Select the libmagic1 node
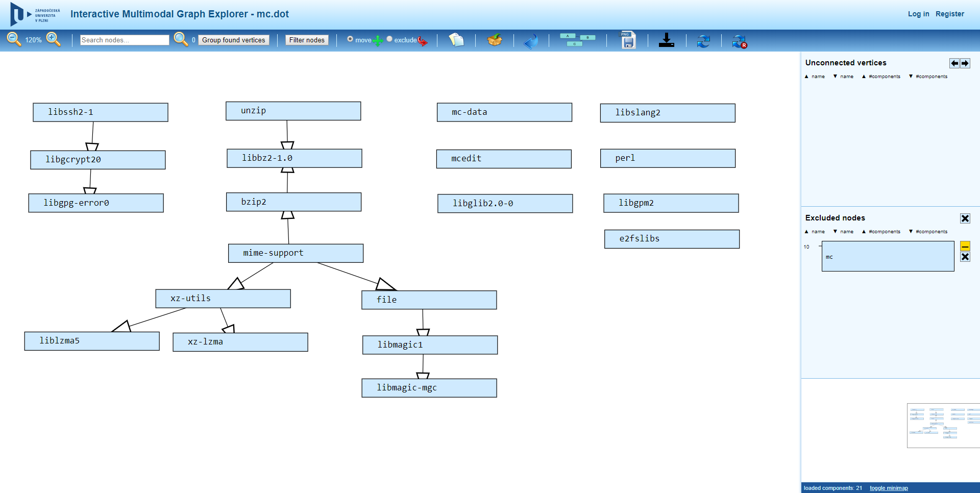 (x=430, y=345)
